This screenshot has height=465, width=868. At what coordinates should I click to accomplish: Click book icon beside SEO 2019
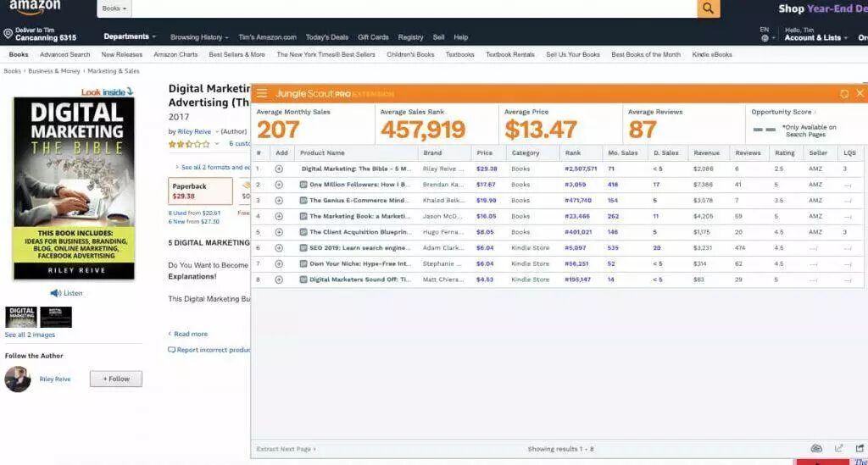pyautogui.click(x=303, y=248)
